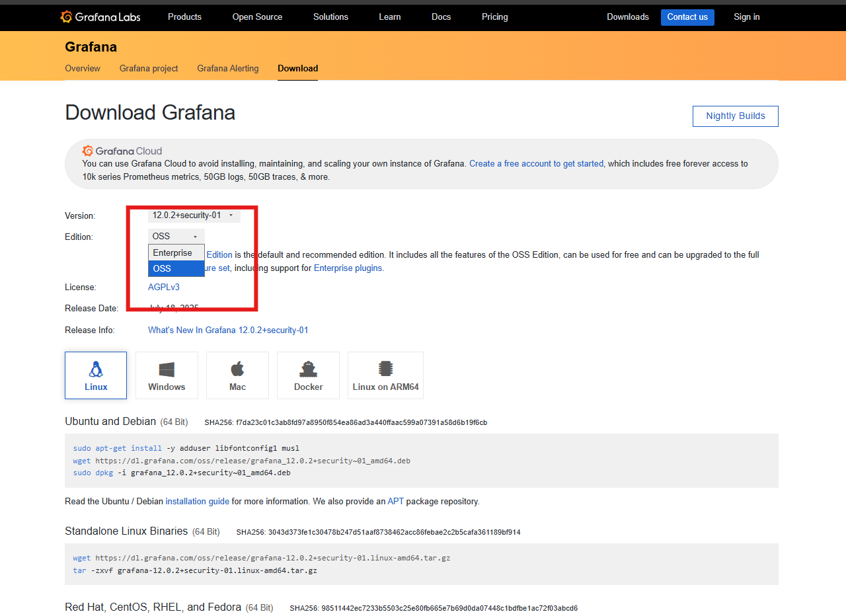Open the Solutions menu
Image resolution: width=846 pixels, height=616 pixels.
coord(330,17)
